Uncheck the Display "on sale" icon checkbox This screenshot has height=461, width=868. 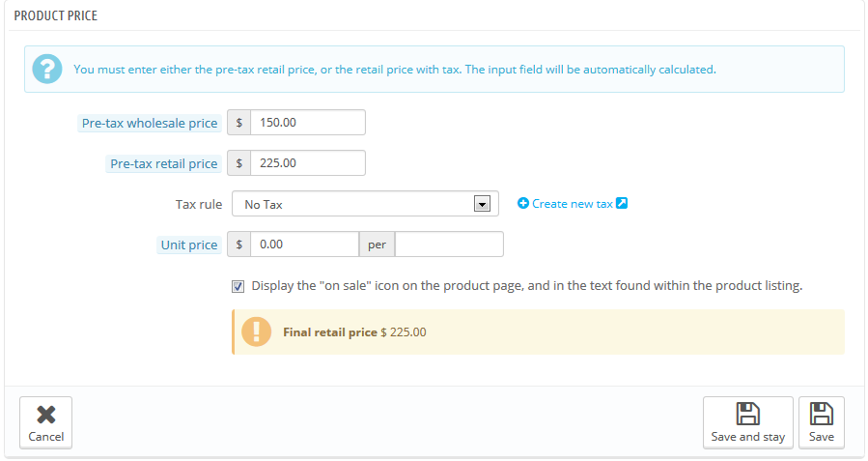tap(238, 286)
